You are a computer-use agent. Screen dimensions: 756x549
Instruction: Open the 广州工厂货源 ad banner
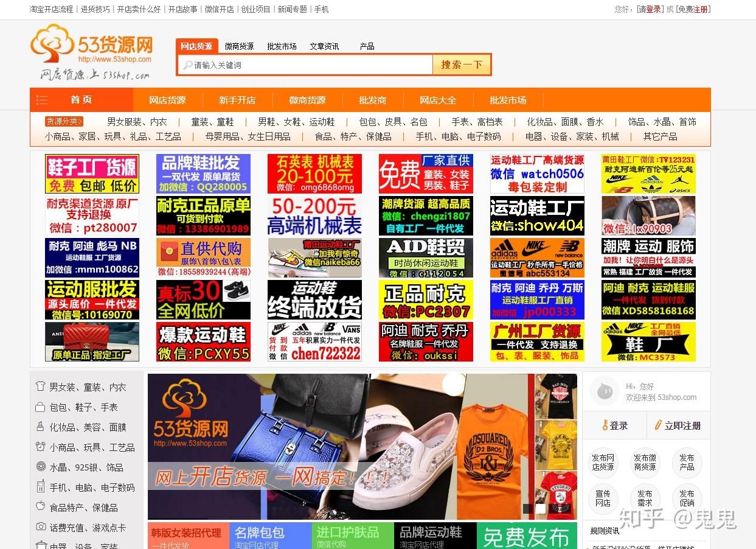pyautogui.click(x=537, y=341)
